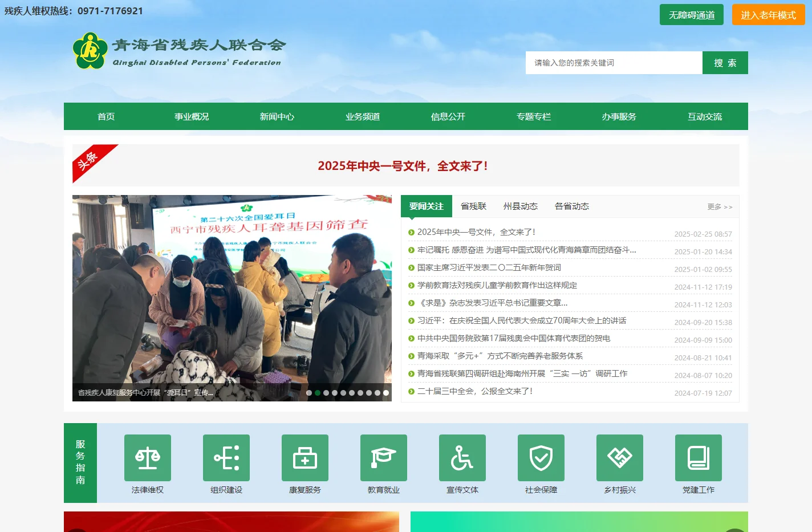Click the 法律维权 text label

[148, 490]
